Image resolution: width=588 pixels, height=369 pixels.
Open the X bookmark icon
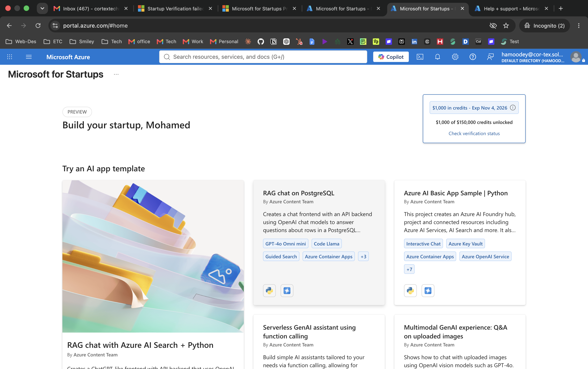[350, 42]
